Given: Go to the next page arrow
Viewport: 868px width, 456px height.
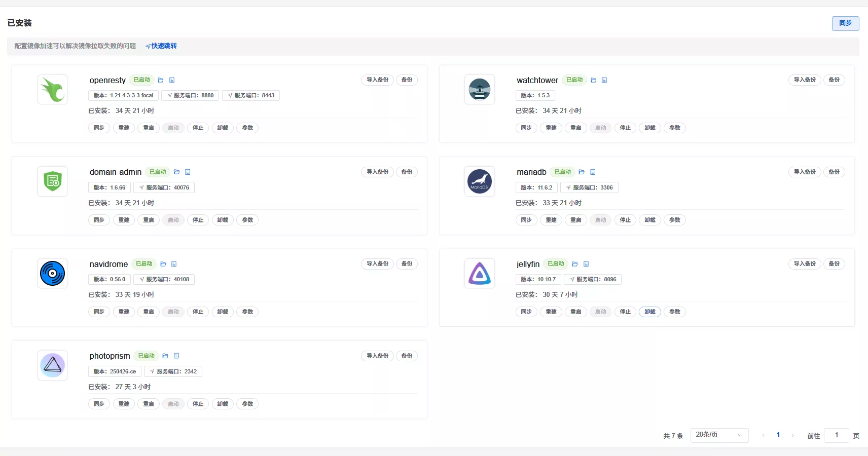Looking at the screenshot, I should click(792, 436).
